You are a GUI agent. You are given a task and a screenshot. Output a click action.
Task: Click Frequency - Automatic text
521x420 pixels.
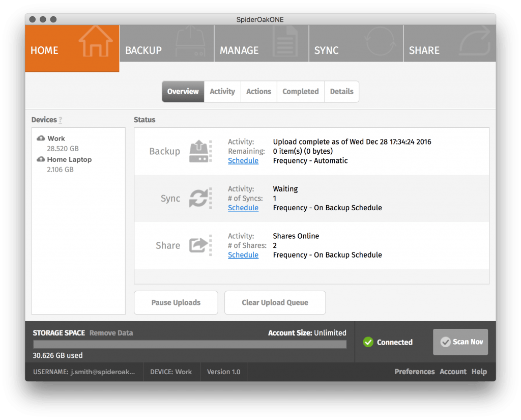tap(310, 160)
